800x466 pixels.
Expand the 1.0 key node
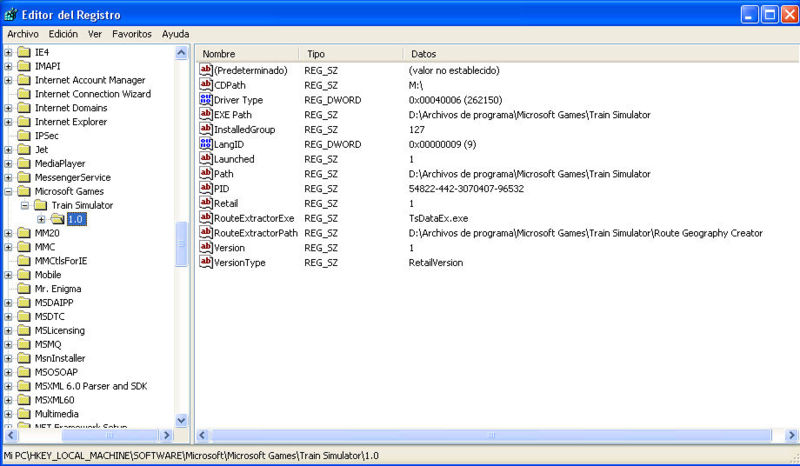click(x=41, y=219)
